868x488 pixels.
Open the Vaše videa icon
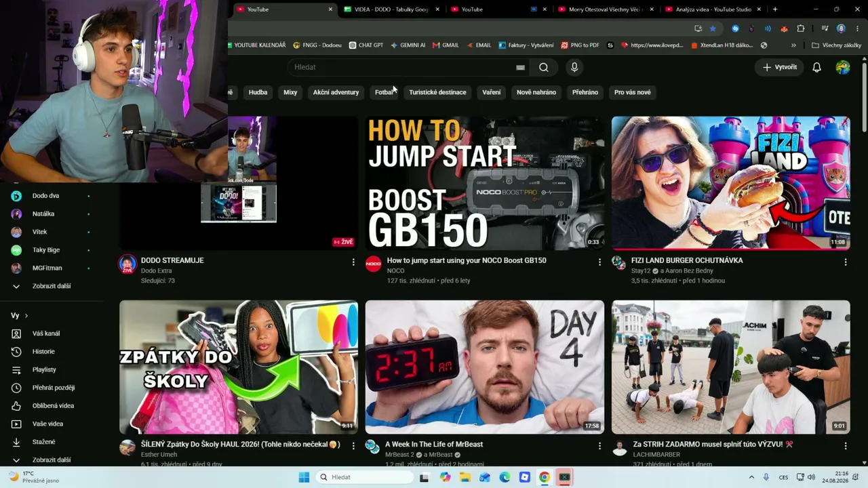(16, 424)
